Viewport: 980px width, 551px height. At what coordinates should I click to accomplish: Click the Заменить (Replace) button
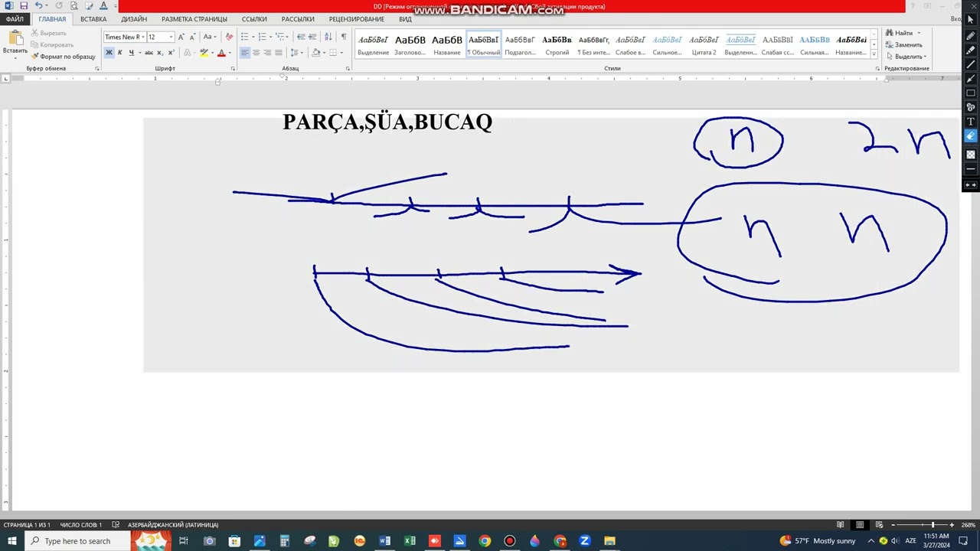[904, 45]
